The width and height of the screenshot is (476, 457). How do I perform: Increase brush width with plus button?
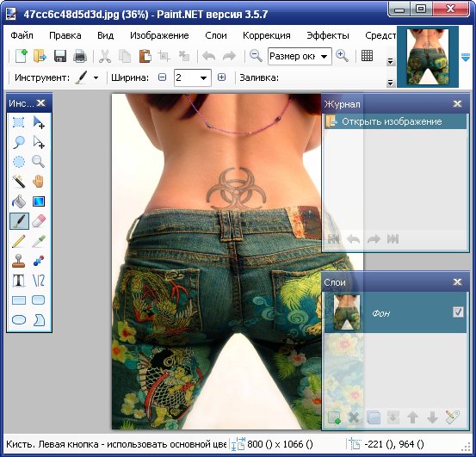221,77
